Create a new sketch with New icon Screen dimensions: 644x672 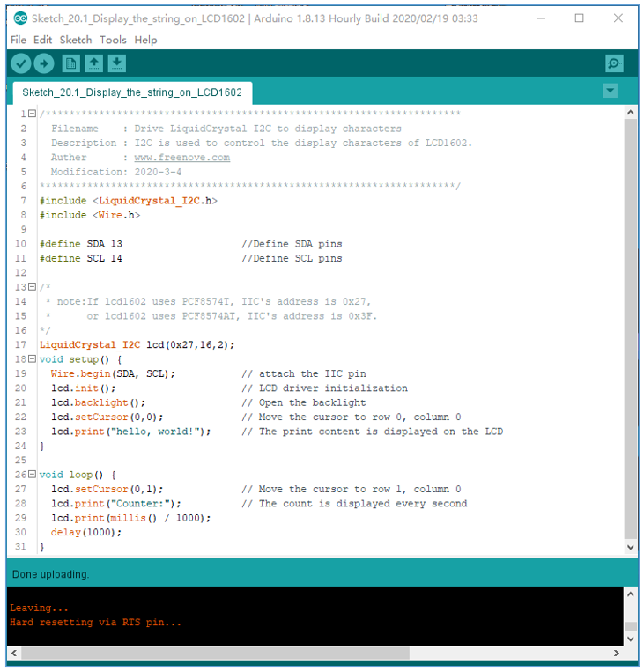pos(70,64)
